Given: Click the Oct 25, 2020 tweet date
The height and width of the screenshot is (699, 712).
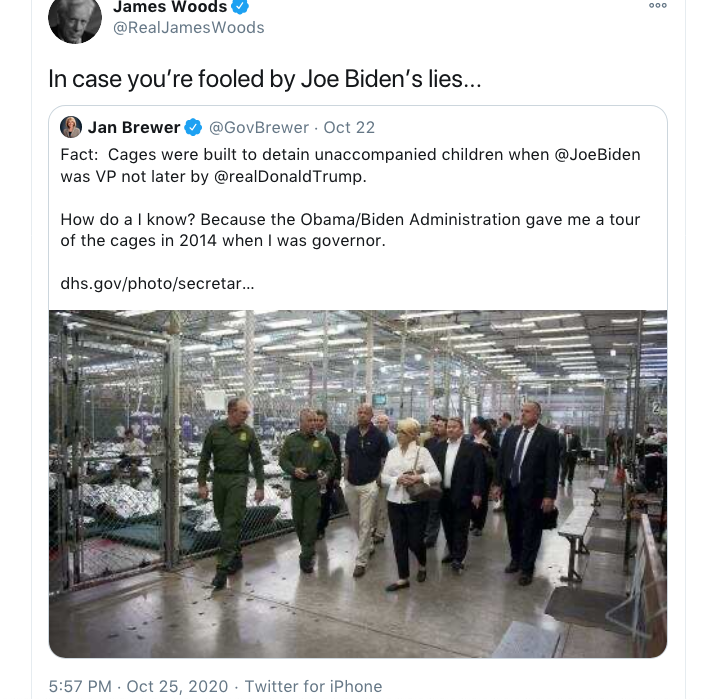Looking at the screenshot, I should tap(179, 686).
